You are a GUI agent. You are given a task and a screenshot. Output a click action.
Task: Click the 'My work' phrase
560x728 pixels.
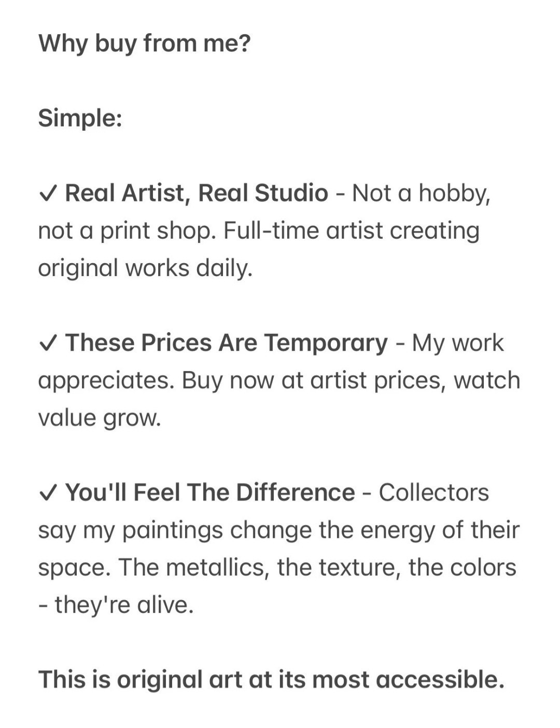(x=458, y=343)
